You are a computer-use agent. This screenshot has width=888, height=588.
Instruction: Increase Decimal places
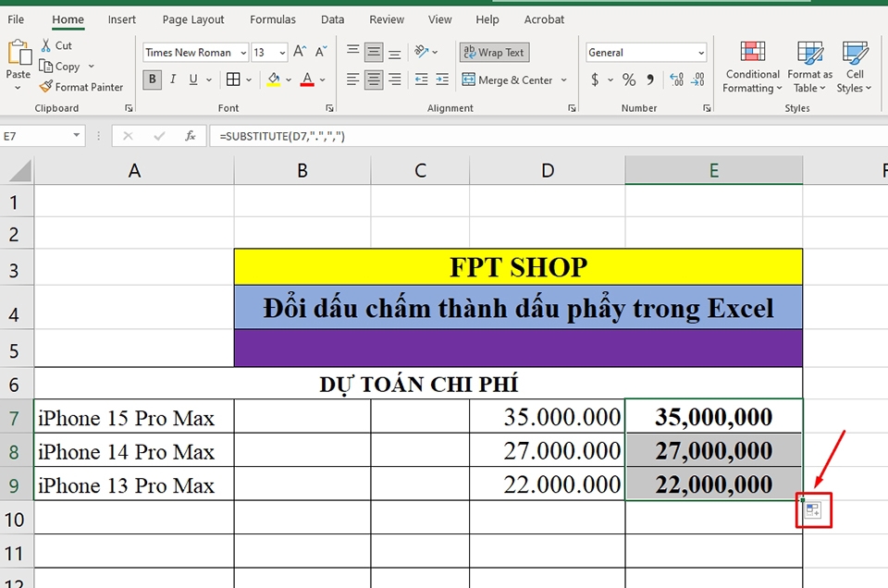pyautogui.click(x=676, y=80)
